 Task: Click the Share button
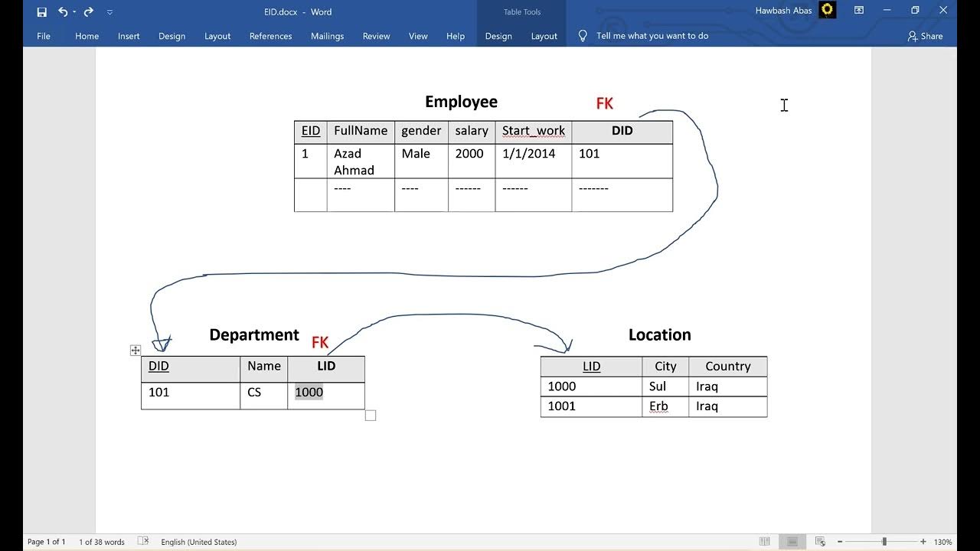[x=925, y=36]
